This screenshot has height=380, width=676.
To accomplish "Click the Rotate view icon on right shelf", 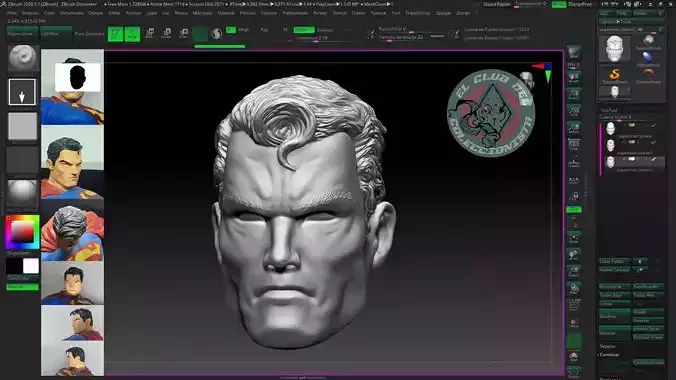I will (574, 289).
